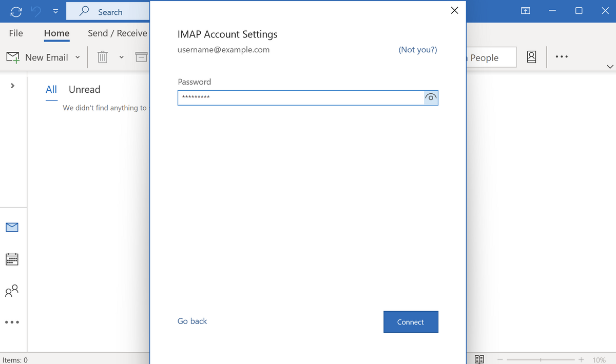Open ribbon more commands ellipsis
This screenshot has height=364, width=616.
tap(562, 57)
